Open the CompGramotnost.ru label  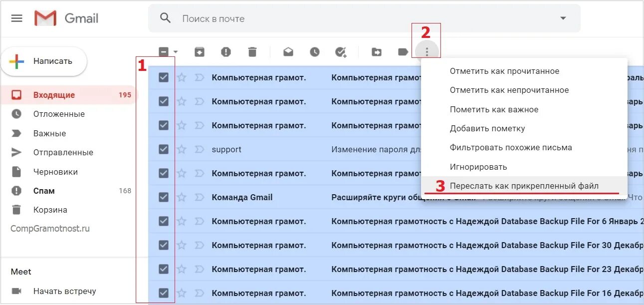(50, 229)
